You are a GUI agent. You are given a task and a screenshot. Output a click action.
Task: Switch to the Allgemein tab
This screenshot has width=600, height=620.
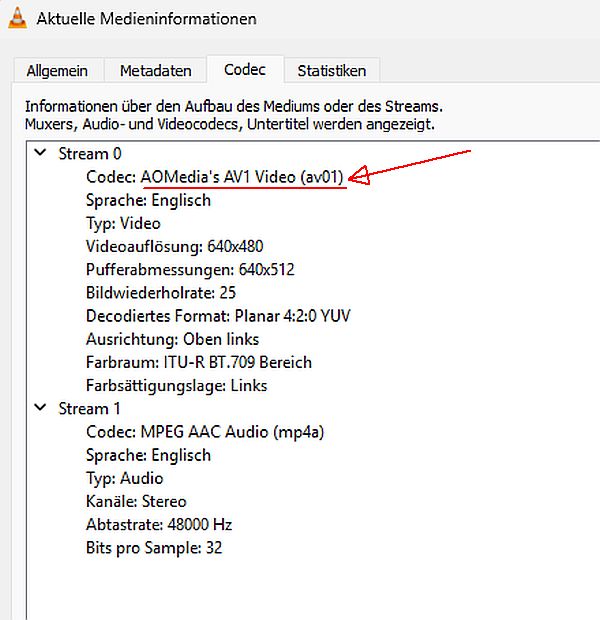tap(57, 71)
